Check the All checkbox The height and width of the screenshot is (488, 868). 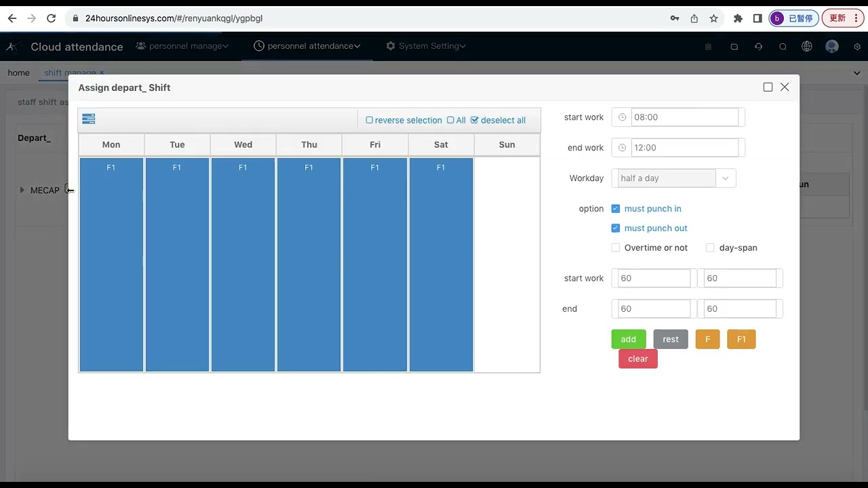[450, 120]
